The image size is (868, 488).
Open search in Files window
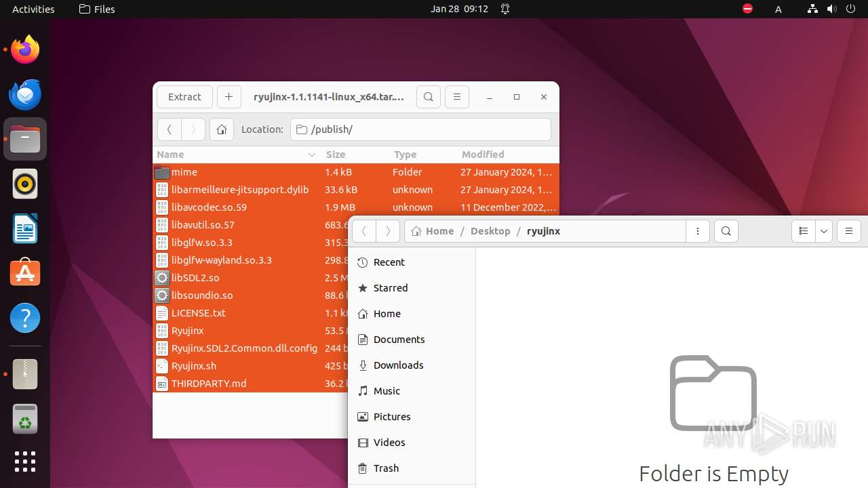(x=726, y=231)
